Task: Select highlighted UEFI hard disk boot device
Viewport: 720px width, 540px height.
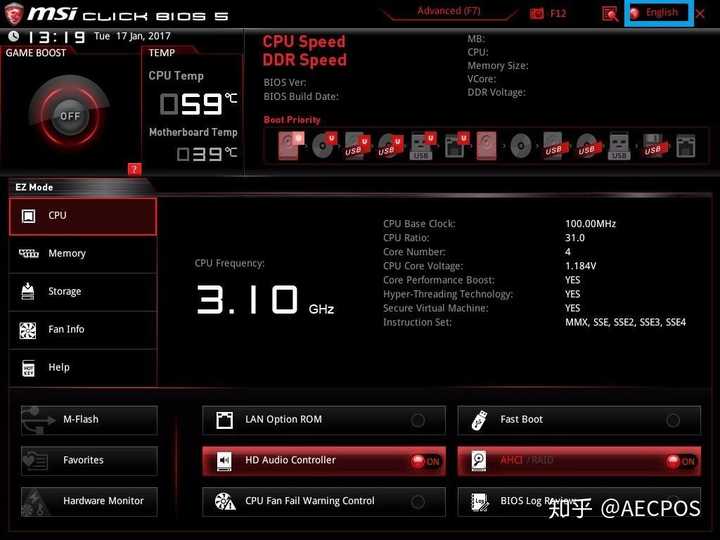Action: coord(290,146)
